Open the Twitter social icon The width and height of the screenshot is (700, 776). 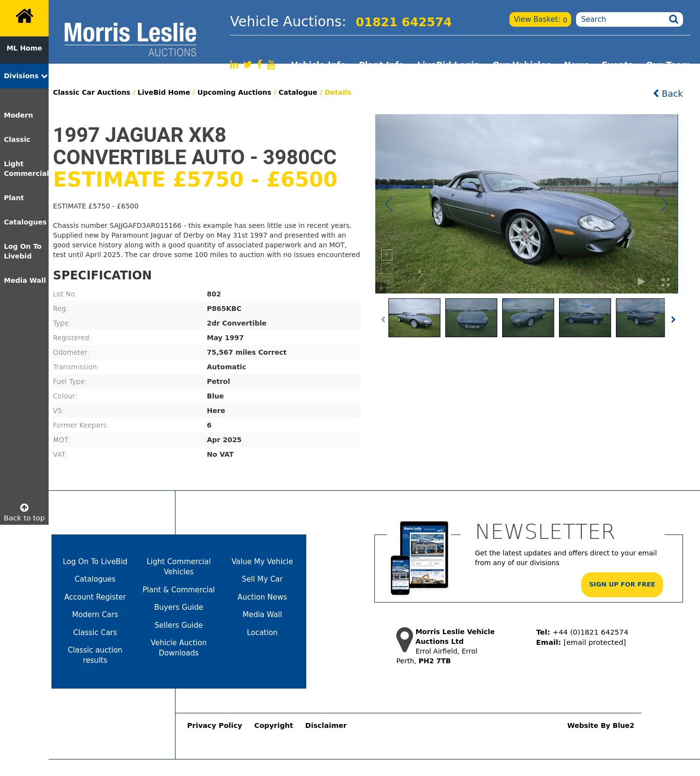click(247, 65)
